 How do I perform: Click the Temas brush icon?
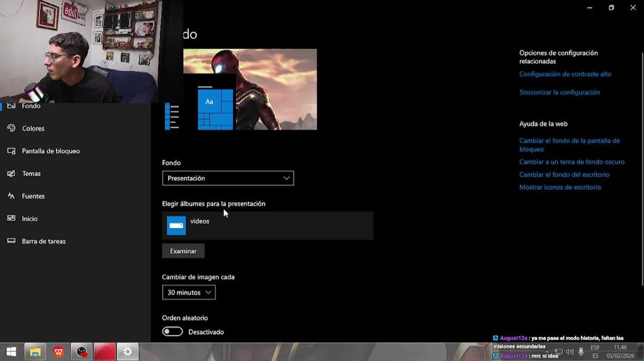click(11, 173)
